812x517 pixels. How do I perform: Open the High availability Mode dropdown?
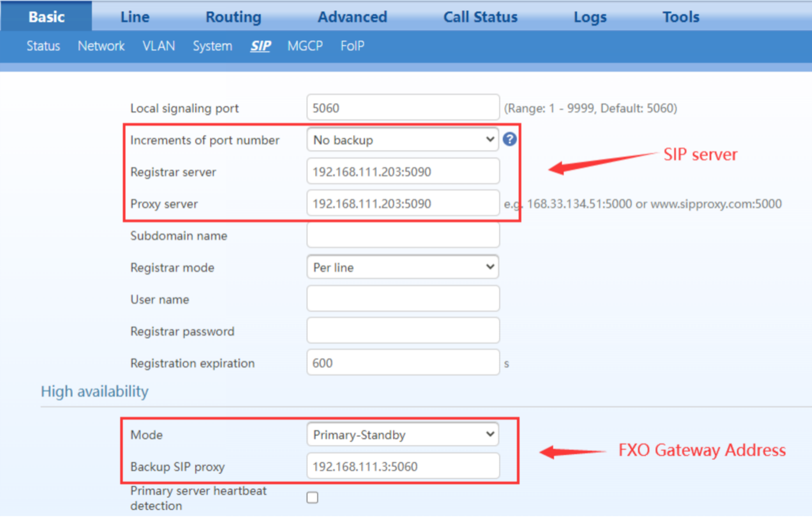[x=402, y=435]
